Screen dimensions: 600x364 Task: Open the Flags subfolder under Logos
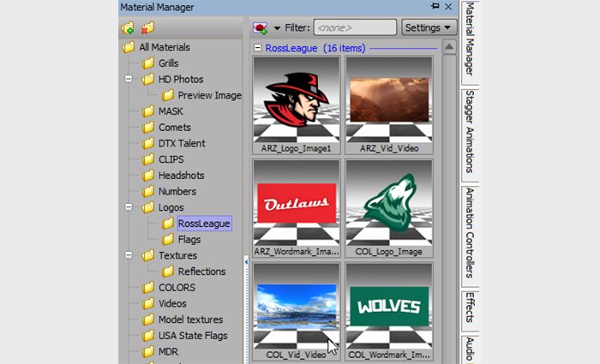pyautogui.click(x=189, y=240)
